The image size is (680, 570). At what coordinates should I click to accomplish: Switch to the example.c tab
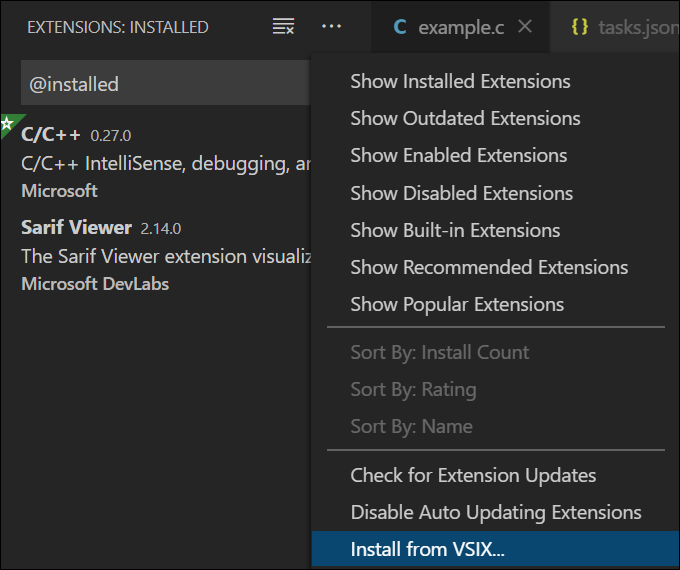tap(461, 27)
